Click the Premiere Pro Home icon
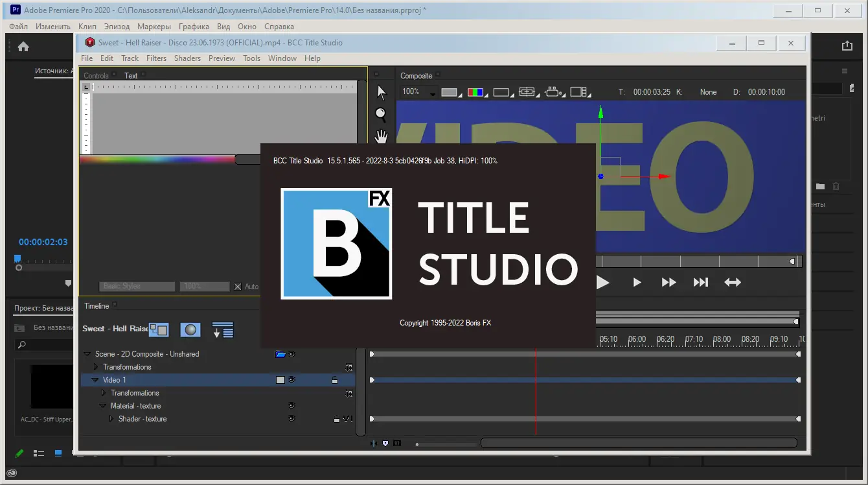This screenshot has height=485, width=868. point(23,46)
